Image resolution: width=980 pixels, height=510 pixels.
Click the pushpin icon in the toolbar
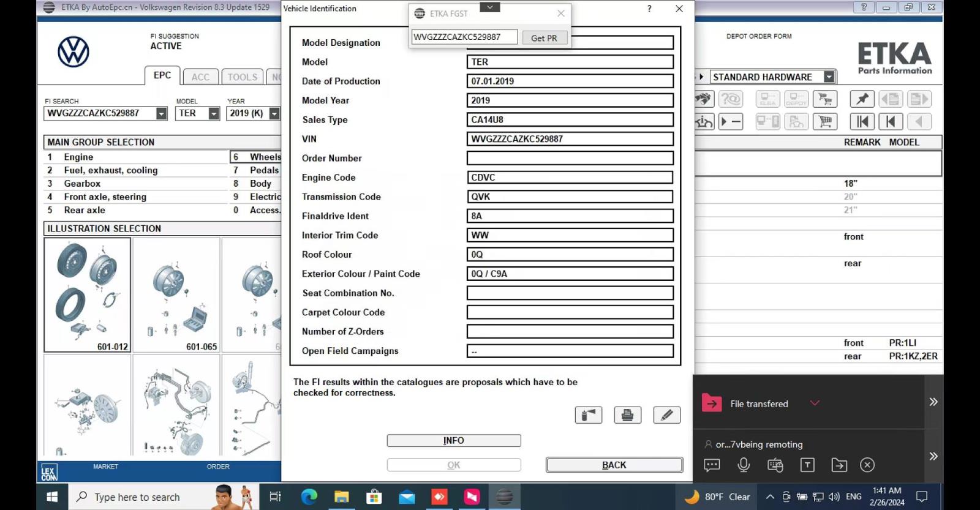tap(862, 99)
